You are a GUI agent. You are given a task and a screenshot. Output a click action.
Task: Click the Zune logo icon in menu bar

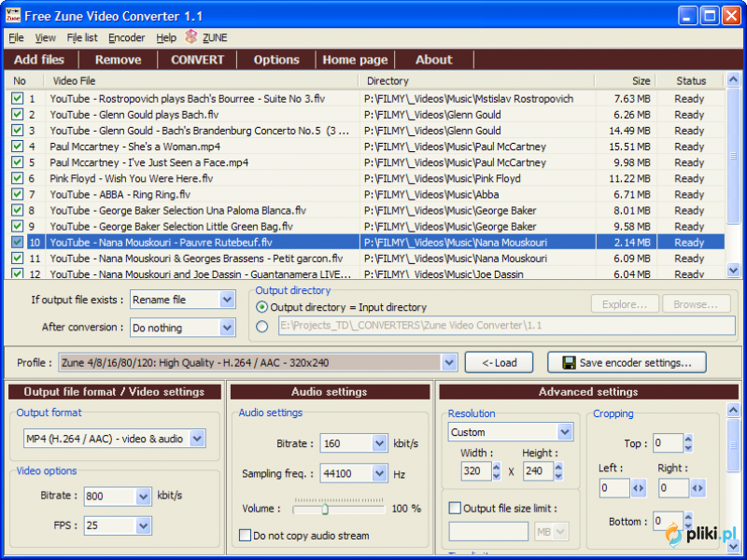click(191, 36)
